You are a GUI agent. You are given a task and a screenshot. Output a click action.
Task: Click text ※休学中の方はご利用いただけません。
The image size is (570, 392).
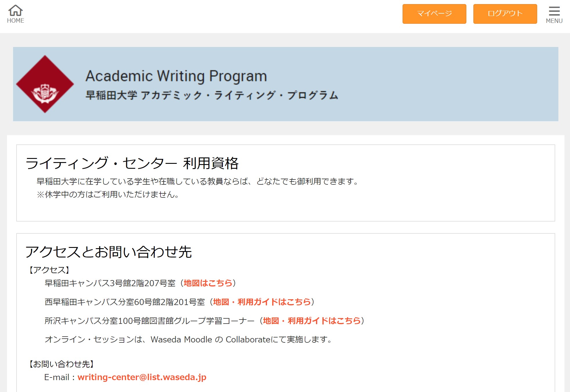pos(108,194)
